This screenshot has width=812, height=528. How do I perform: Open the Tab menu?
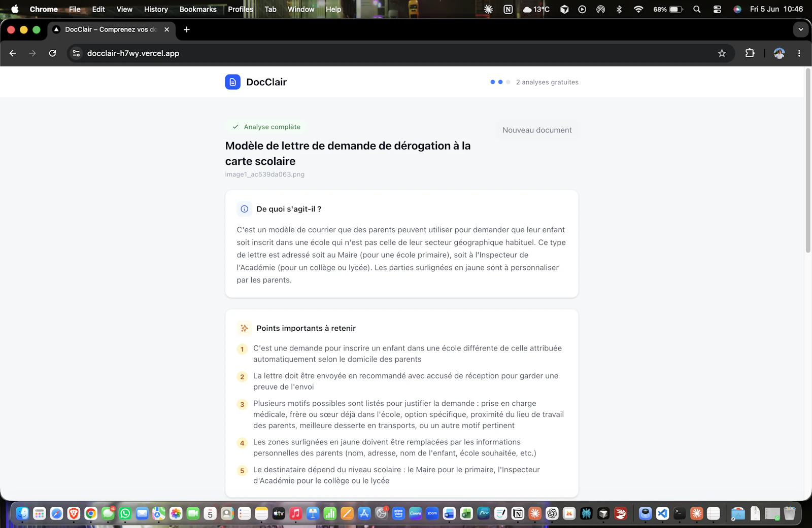pyautogui.click(x=270, y=9)
